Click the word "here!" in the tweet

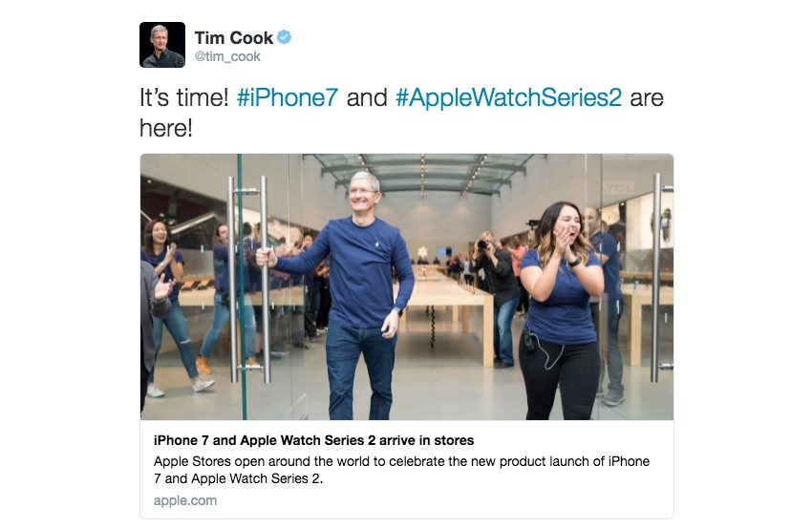tap(166, 127)
